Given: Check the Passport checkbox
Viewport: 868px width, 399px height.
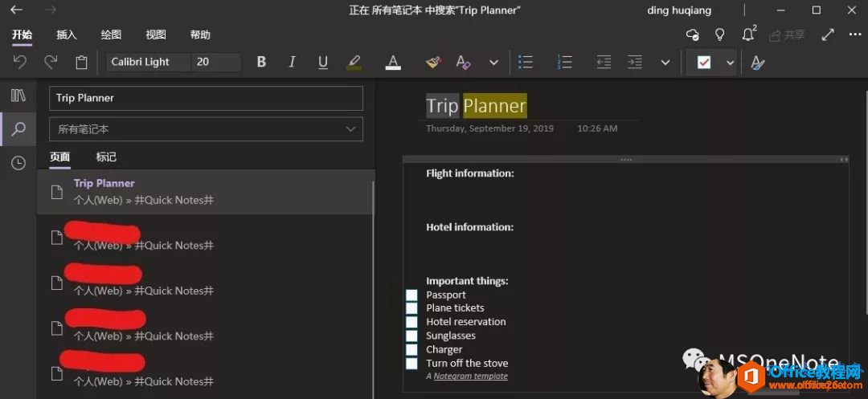Looking at the screenshot, I should tap(411, 295).
